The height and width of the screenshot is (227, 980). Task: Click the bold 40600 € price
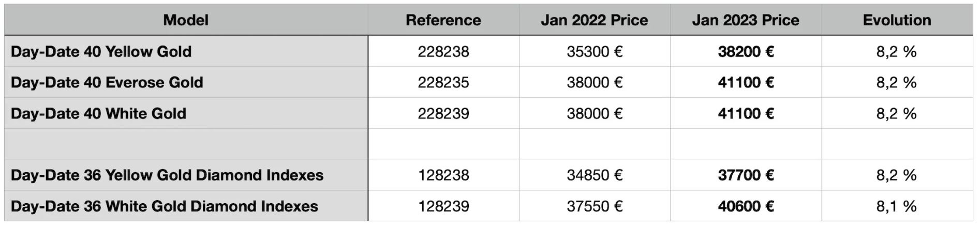pyautogui.click(x=746, y=206)
